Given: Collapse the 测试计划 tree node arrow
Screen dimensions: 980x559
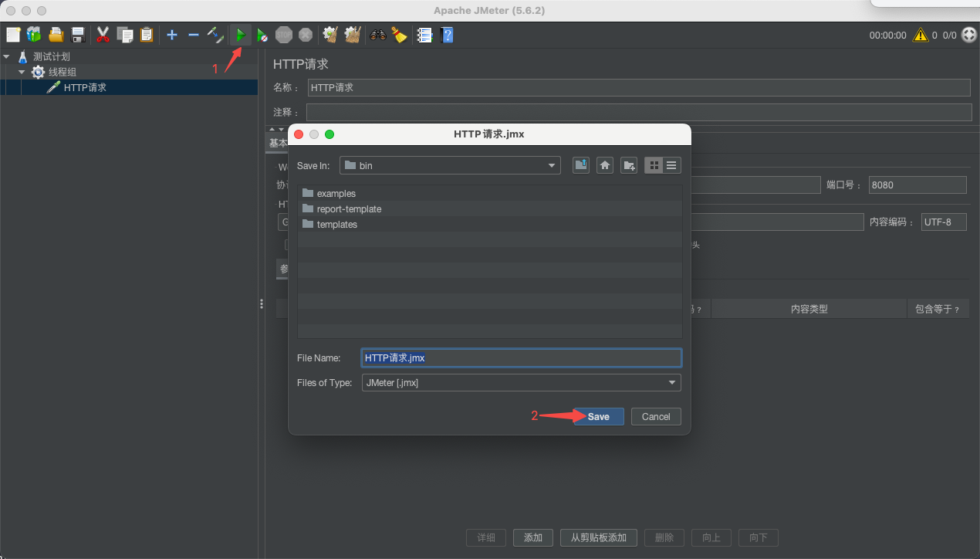Looking at the screenshot, I should [7, 56].
